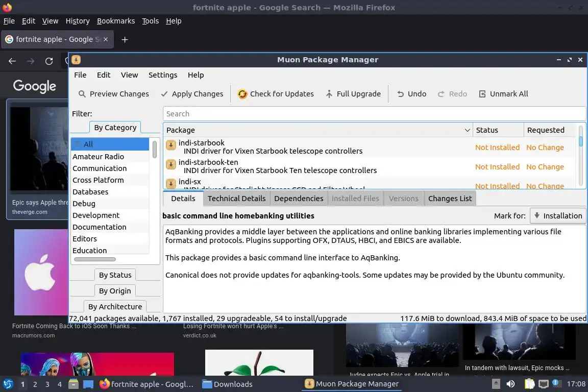Image resolution: width=588 pixels, height=392 pixels.
Task: Click the indi-starbook package icon
Action: 170,145
